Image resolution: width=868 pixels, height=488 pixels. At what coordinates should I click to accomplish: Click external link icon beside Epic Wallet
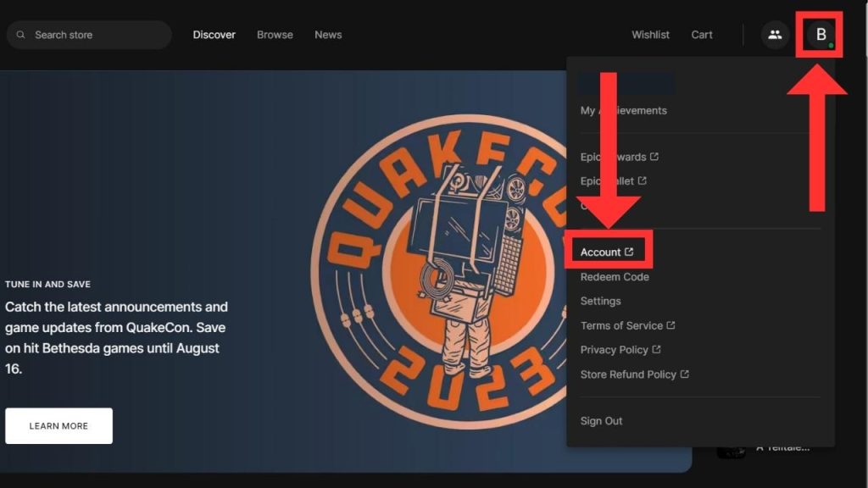(x=643, y=180)
